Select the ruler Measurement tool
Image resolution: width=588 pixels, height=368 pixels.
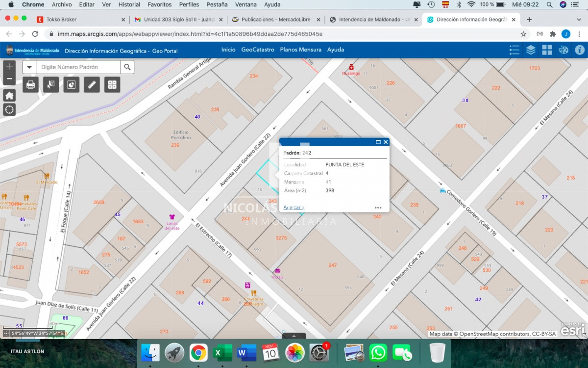pos(92,85)
